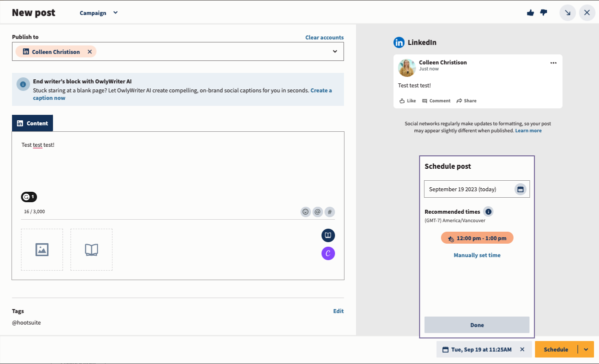Open the Campaign dropdown
The width and height of the screenshot is (599, 364).
tap(98, 13)
